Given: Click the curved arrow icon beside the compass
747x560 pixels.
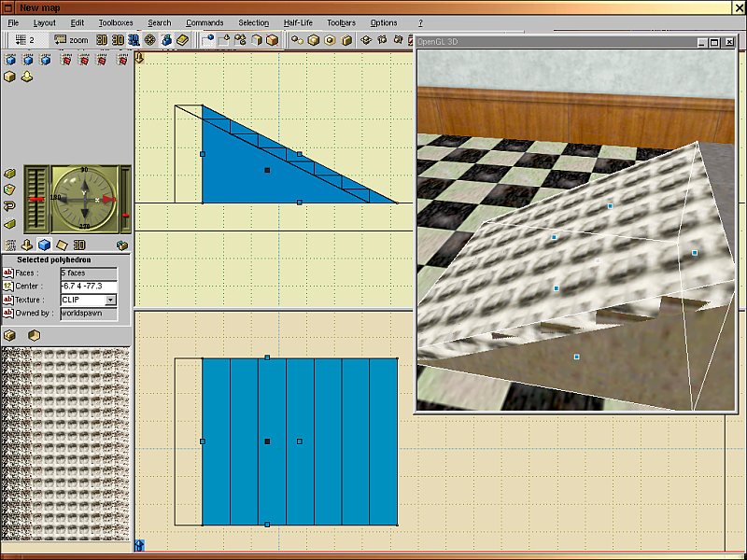Looking at the screenshot, I should [x=10, y=207].
